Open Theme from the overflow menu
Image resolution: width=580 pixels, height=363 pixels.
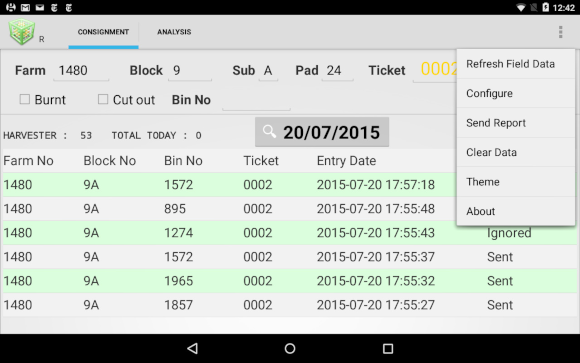pyautogui.click(x=516, y=182)
